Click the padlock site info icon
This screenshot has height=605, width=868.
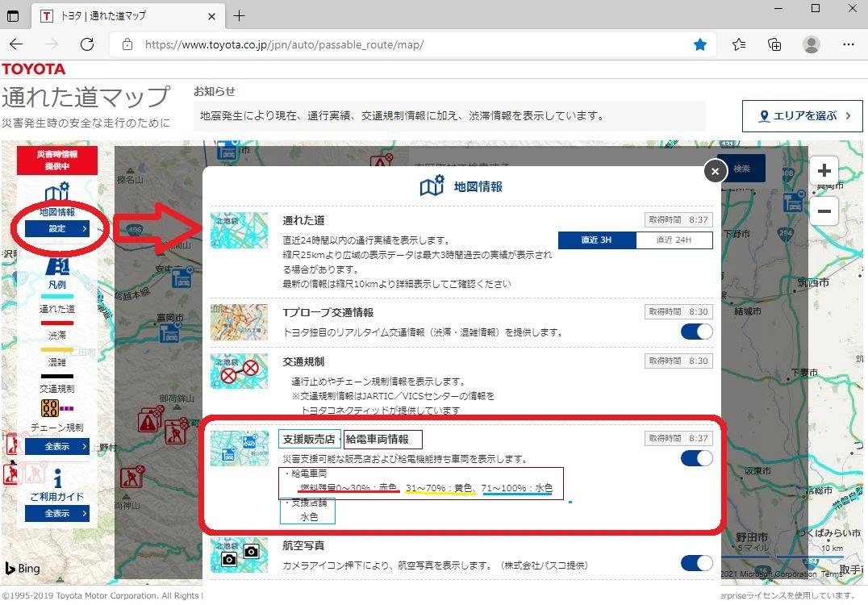(x=127, y=44)
